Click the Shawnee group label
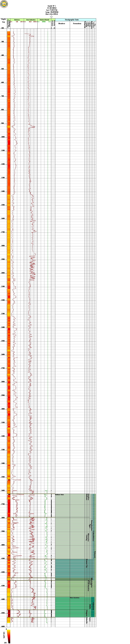Screen dimensions: 130x644 [87, 497]
